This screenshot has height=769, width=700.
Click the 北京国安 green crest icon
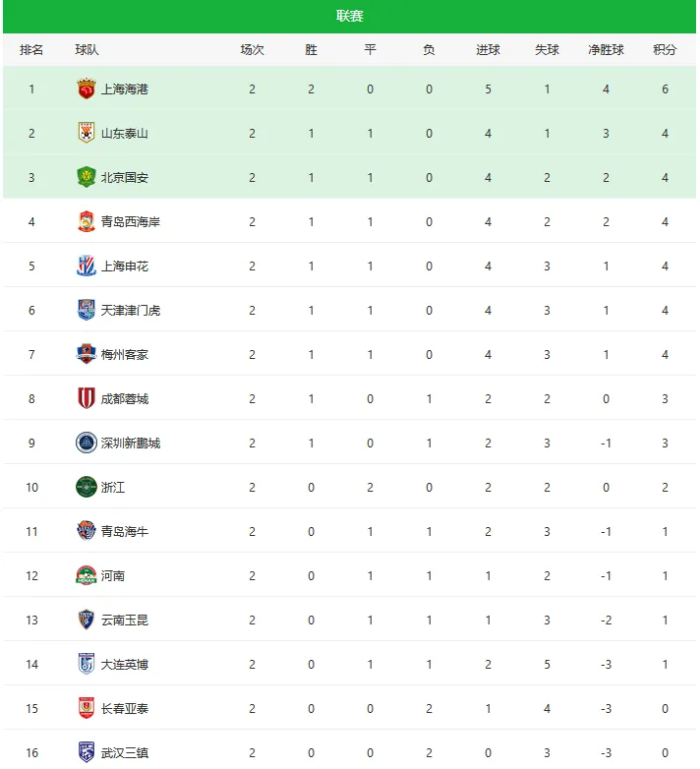coord(87,177)
